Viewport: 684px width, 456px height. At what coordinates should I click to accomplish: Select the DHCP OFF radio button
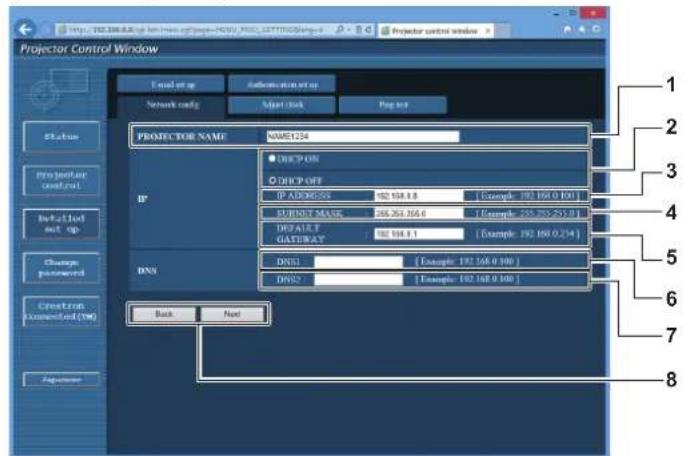point(272,180)
